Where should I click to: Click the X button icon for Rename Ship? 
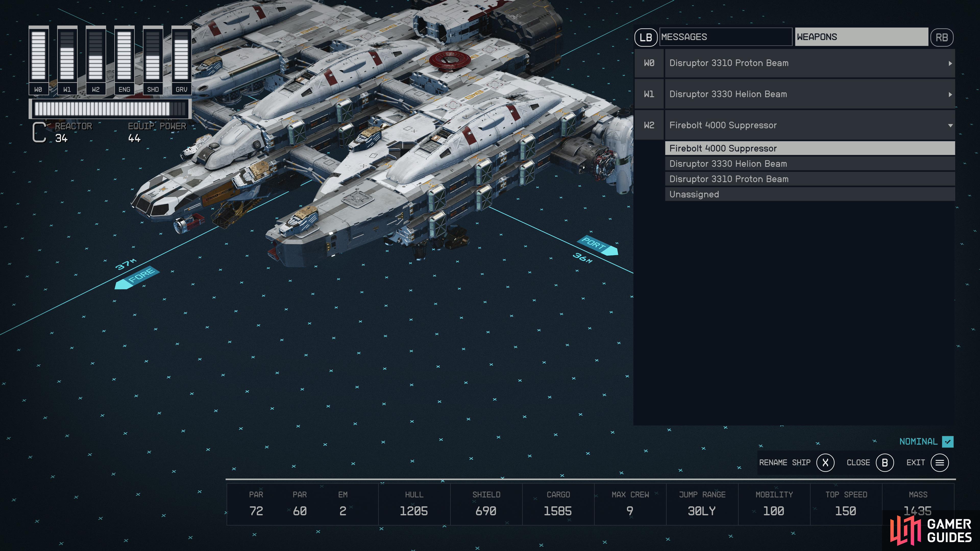pos(825,462)
